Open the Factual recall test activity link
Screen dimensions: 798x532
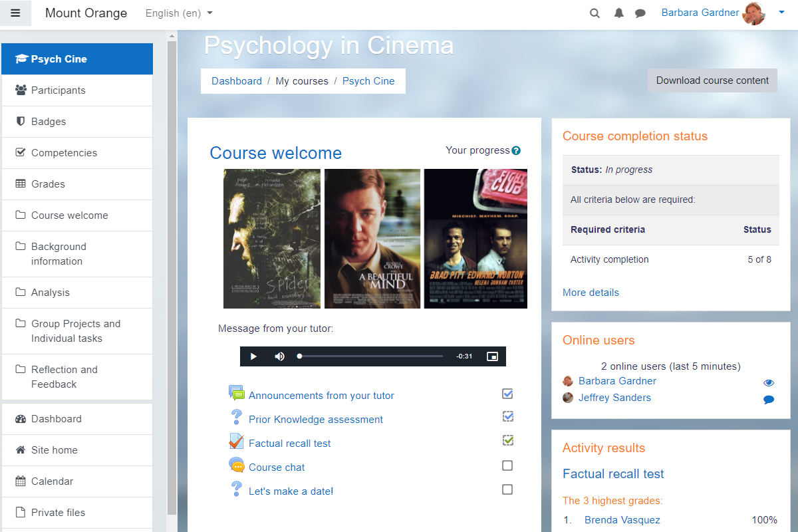[290, 444]
